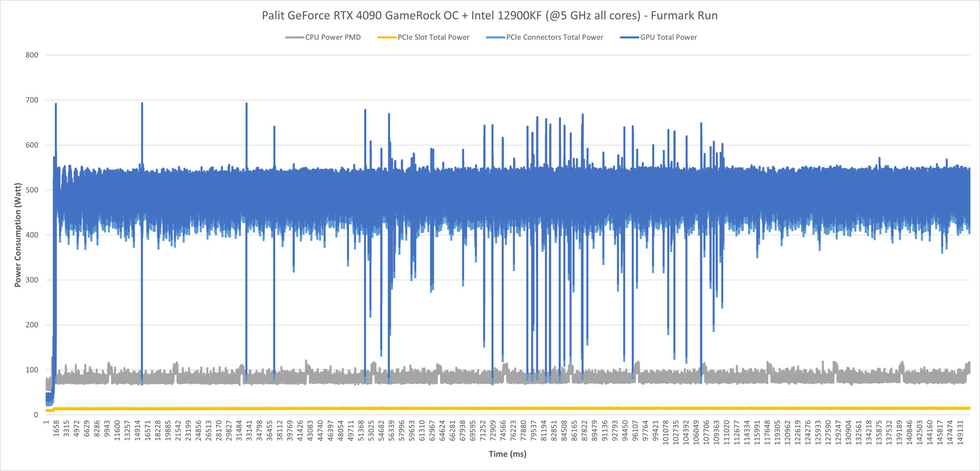Click the 149131 time axis label
980x471 pixels.
960,433
